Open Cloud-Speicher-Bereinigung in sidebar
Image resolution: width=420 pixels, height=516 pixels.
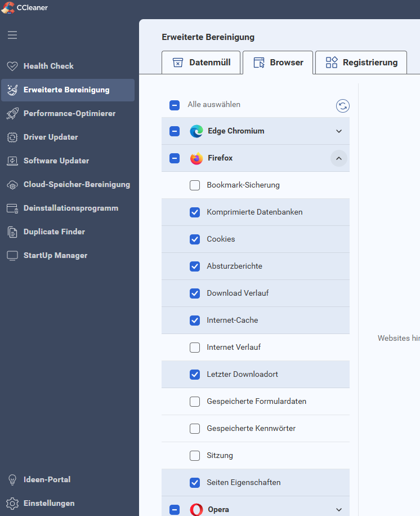point(76,184)
